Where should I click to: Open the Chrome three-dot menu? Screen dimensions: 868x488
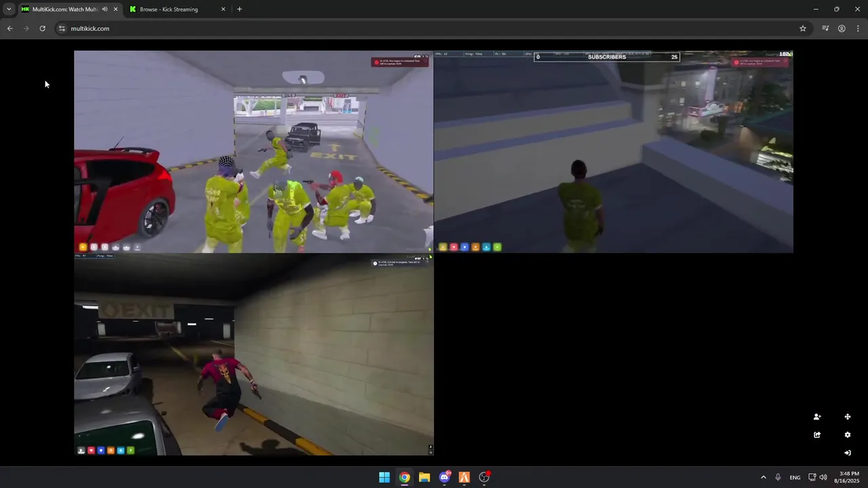[859, 28]
